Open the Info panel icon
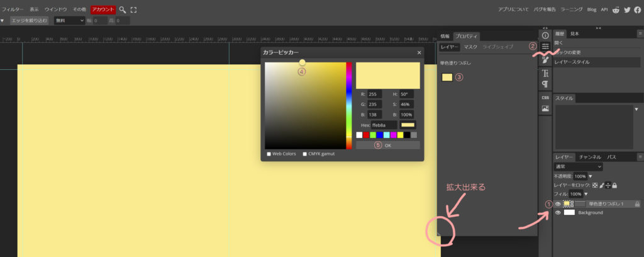 (545, 36)
